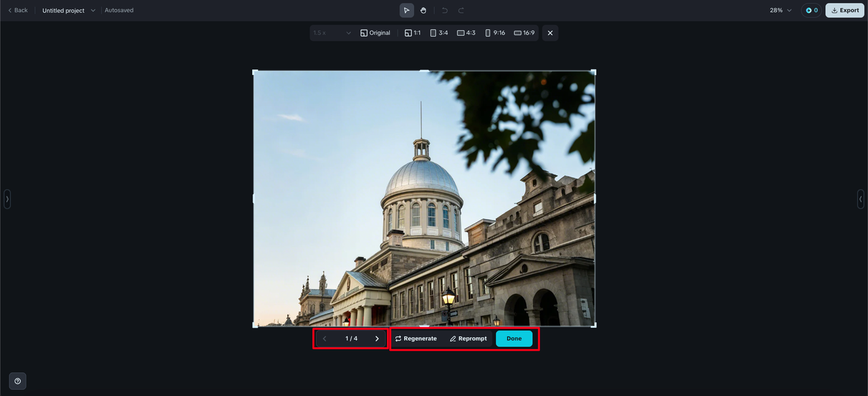Choose the 4:3 aspect ratio

click(466, 33)
